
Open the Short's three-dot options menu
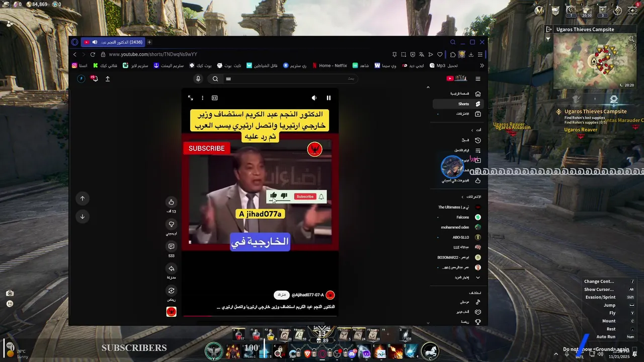pos(202,98)
